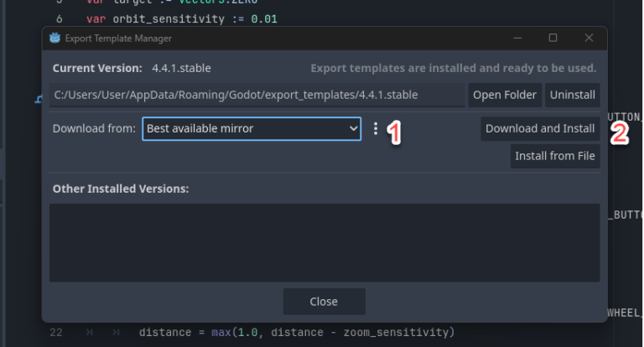Image resolution: width=644 pixels, height=347 pixels.
Task: Click the 'Export templates are installed' status text
Action: click(454, 68)
